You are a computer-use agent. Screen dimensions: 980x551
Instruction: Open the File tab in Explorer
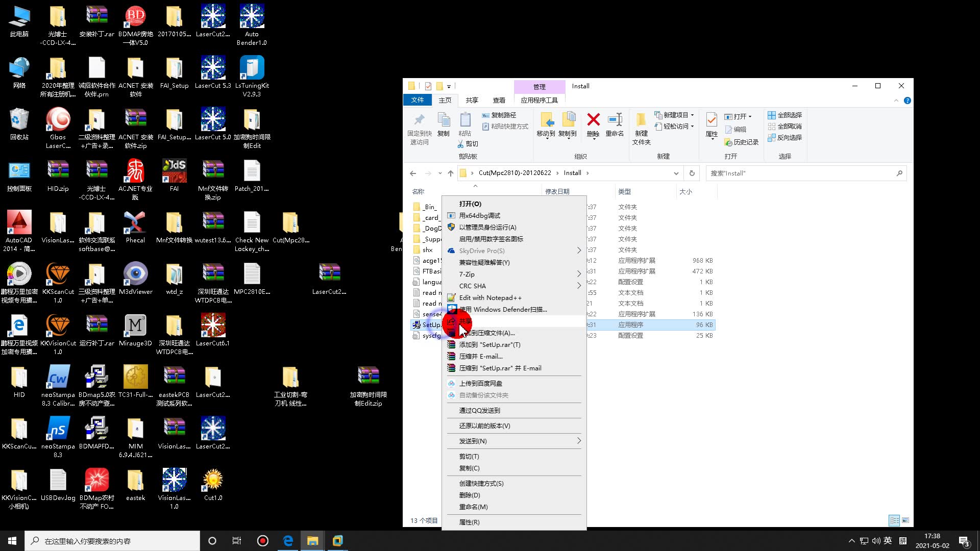coord(418,101)
